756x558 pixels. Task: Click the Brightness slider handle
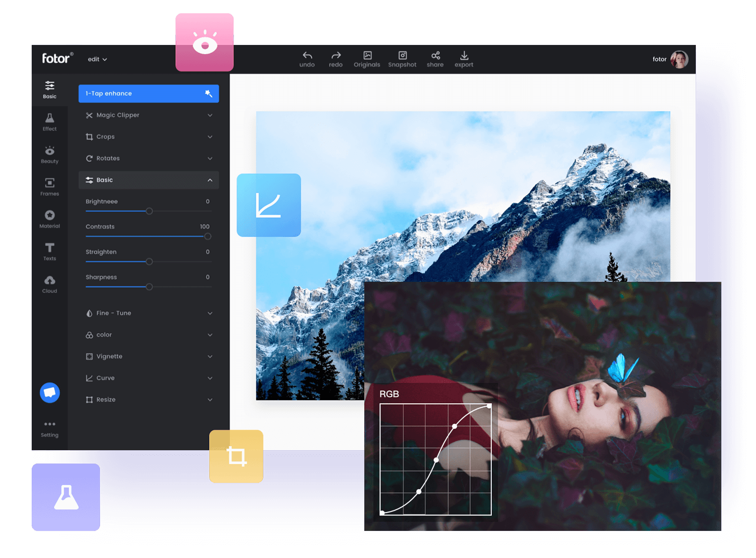[149, 211]
